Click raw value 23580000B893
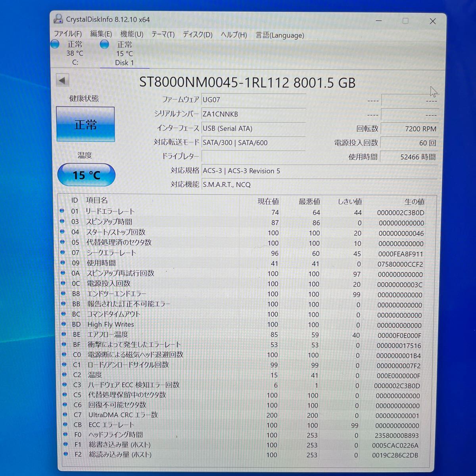Viewport: 476px width, 476px height. [396, 435]
